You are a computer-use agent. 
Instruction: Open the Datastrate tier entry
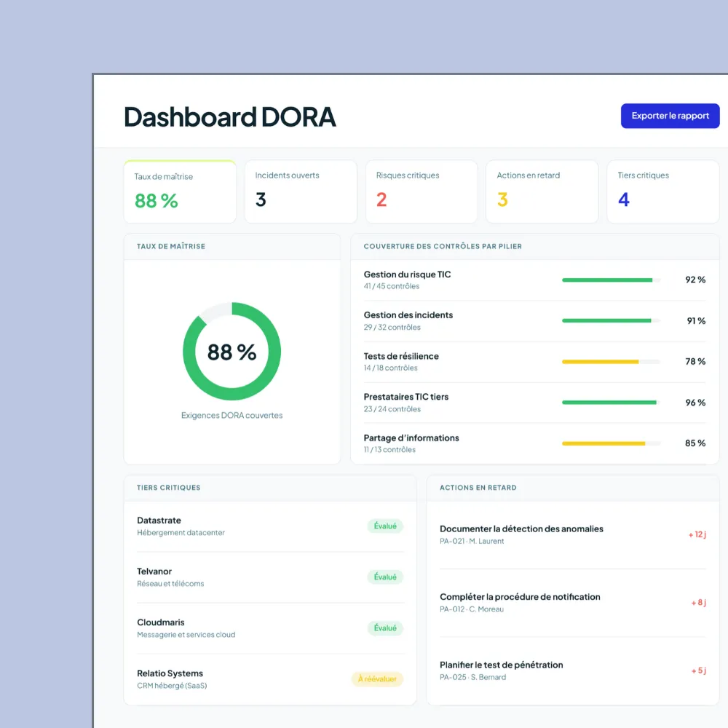[270, 526]
